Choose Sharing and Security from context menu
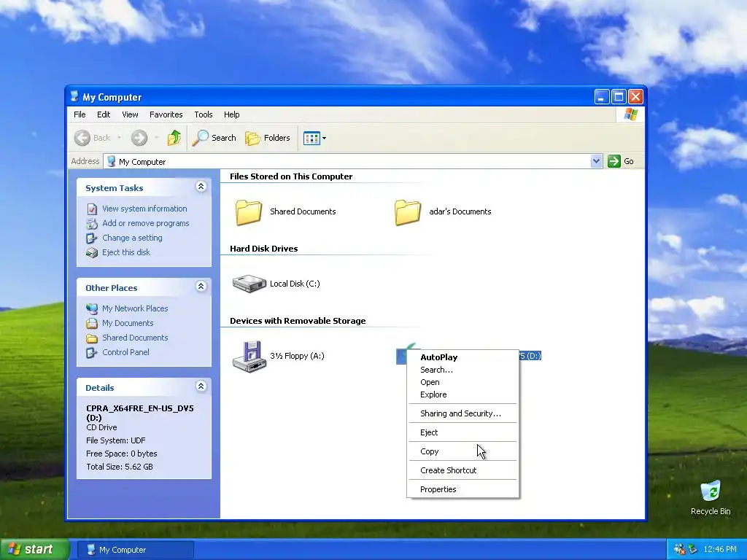Viewport: 747px width, 560px height. point(462,413)
